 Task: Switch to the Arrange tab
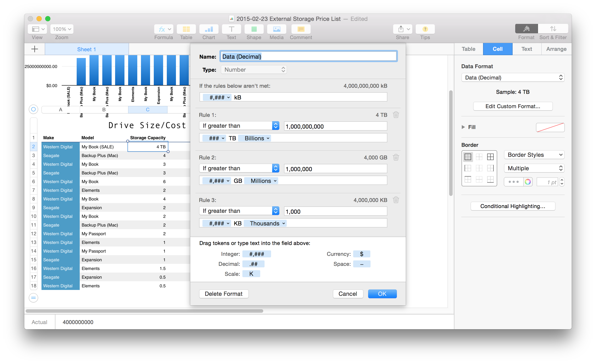tap(556, 49)
